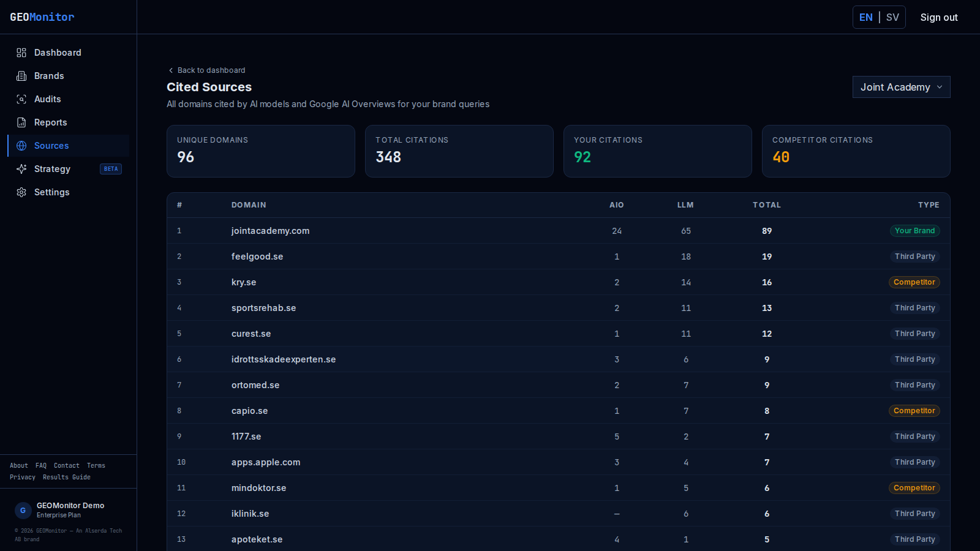Open the Settings menu item
980x551 pixels.
[69, 192]
